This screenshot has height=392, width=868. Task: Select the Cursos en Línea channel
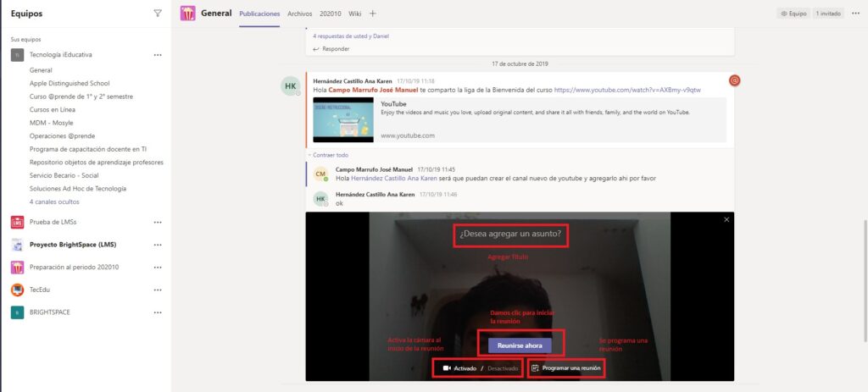point(54,109)
